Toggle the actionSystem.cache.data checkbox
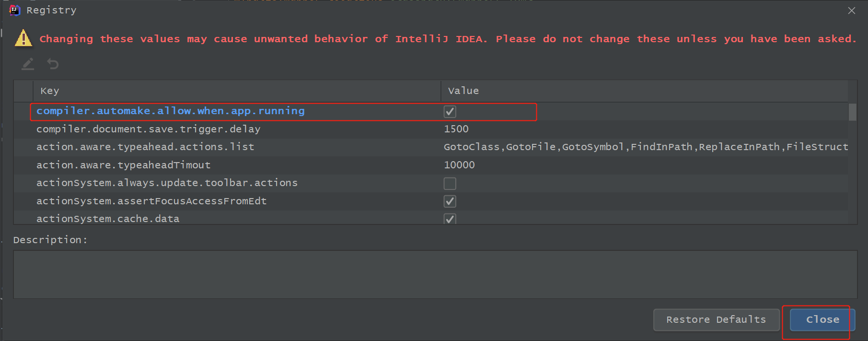Screen dimensions: 868x341 click(x=450, y=219)
